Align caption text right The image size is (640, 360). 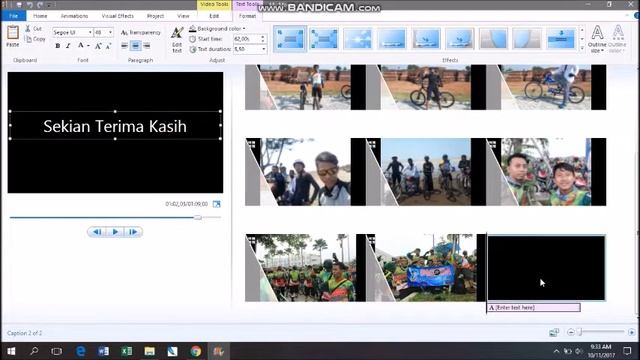point(147,46)
